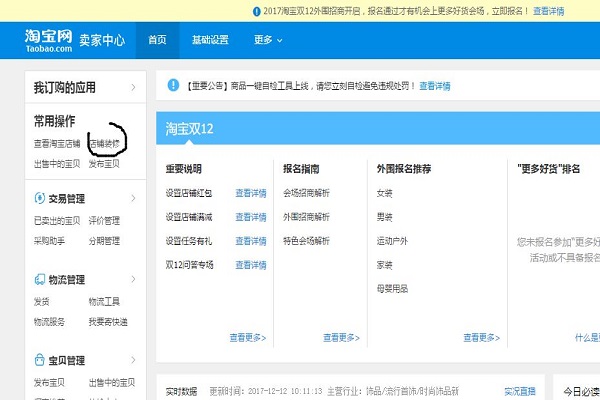Click the blue alert icon beside 重要公告
The width and height of the screenshot is (600, 400).
(x=173, y=85)
